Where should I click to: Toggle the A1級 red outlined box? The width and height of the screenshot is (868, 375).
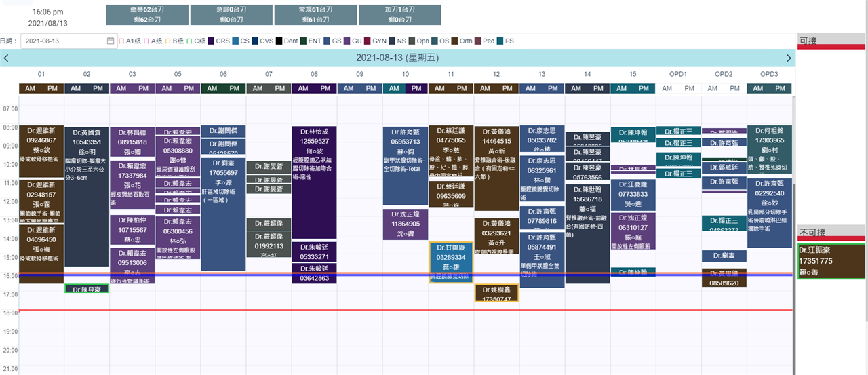(x=121, y=41)
